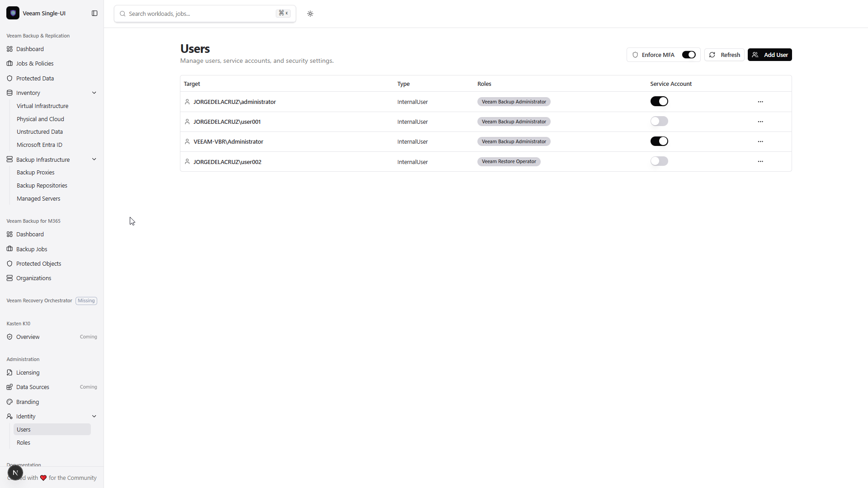
Task: Collapse the Inventory section chevron
Action: point(94,93)
